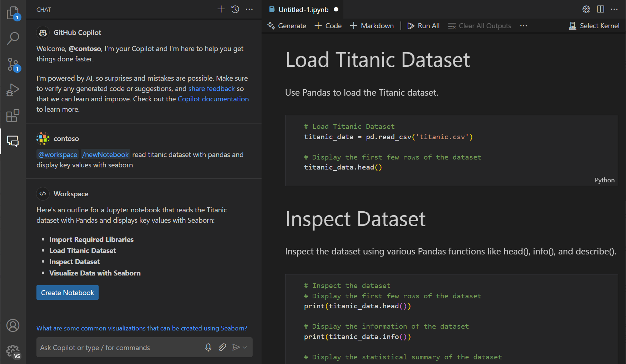The image size is (626, 364).
Task: Split the editor with layout icon
Action: click(601, 9)
